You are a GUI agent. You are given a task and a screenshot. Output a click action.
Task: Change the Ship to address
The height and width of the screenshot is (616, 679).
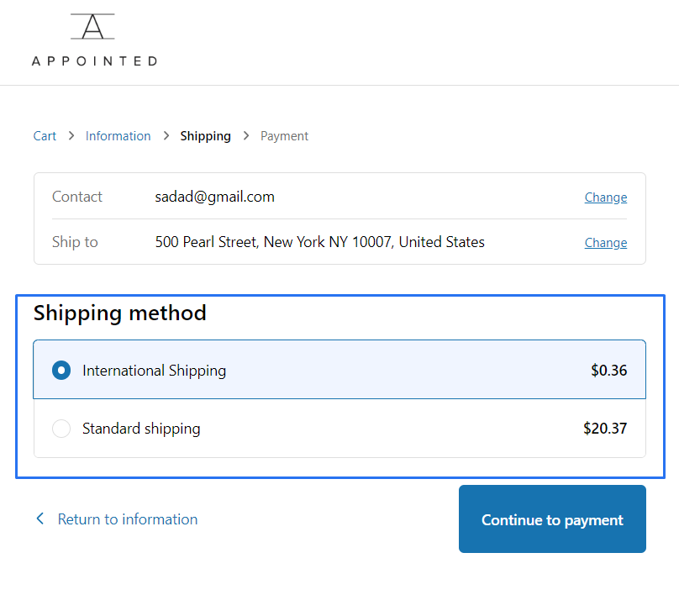pyautogui.click(x=605, y=243)
